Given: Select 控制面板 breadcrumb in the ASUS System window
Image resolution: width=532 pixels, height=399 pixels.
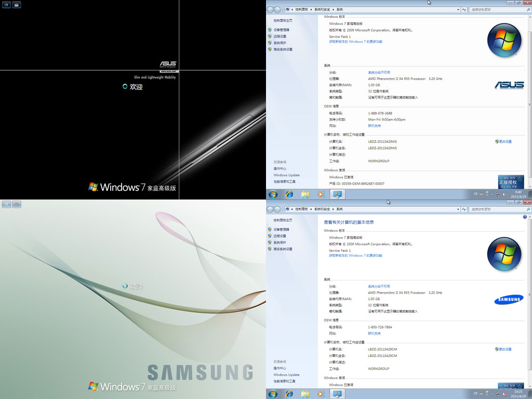Looking at the screenshot, I should click(302, 10).
